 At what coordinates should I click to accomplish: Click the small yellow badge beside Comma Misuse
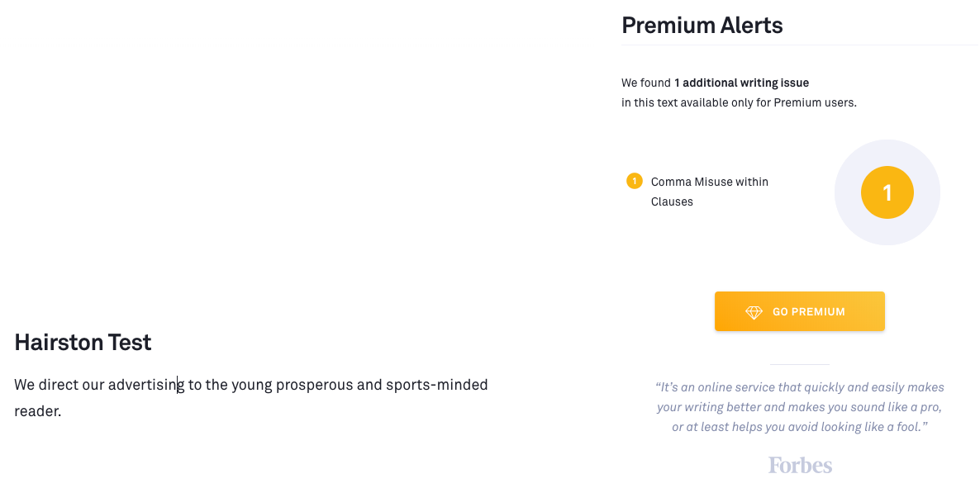coord(635,181)
